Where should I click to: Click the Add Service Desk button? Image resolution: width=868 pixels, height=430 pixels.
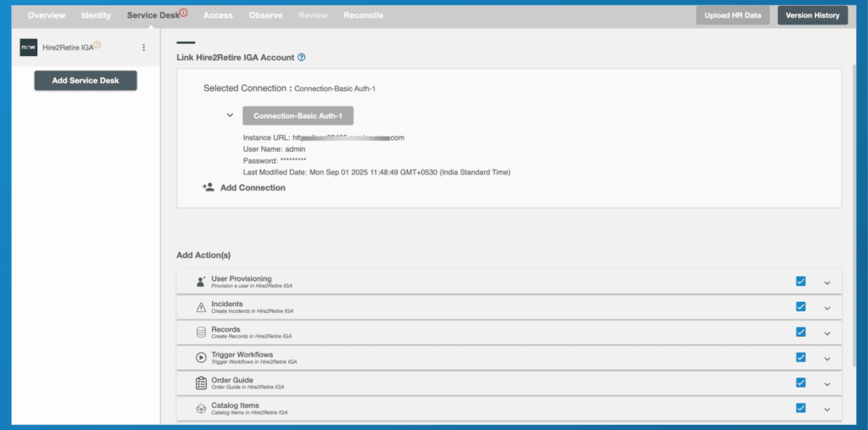point(86,81)
